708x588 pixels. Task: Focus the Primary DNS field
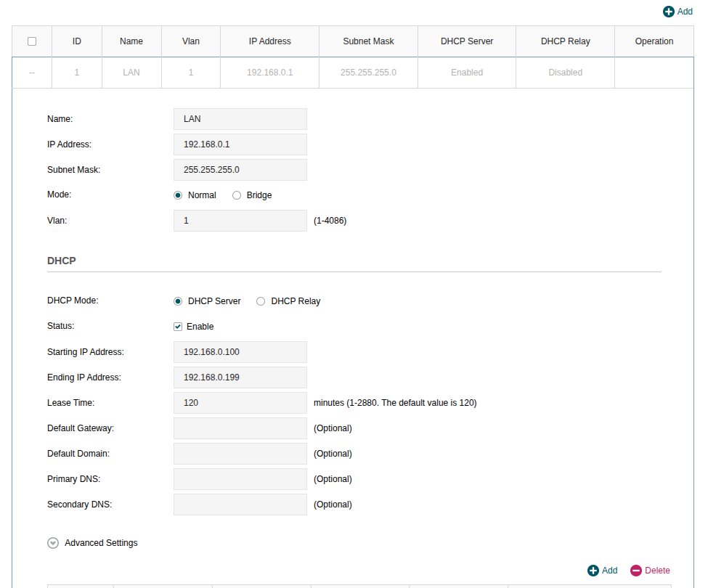tap(240, 479)
